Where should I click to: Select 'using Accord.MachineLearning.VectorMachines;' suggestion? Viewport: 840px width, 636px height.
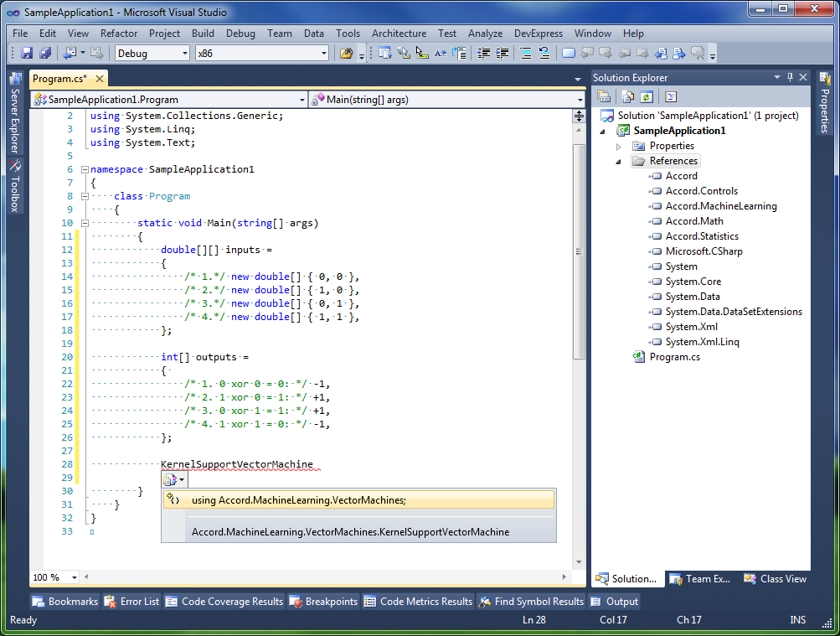[298, 500]
